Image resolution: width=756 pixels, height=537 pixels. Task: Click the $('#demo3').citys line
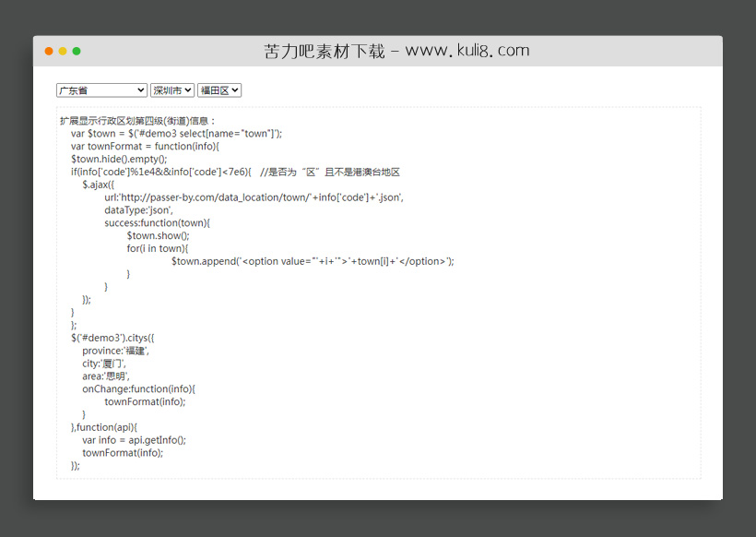[x=119, y=338]
